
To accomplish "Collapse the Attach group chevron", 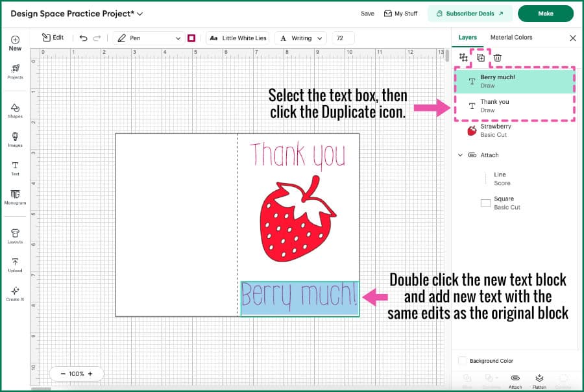I will 460,155.
